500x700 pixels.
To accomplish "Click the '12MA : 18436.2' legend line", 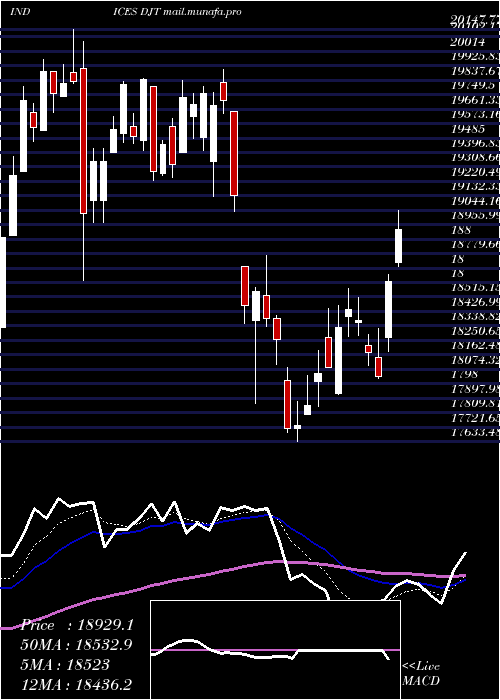I will pos(77,684).
